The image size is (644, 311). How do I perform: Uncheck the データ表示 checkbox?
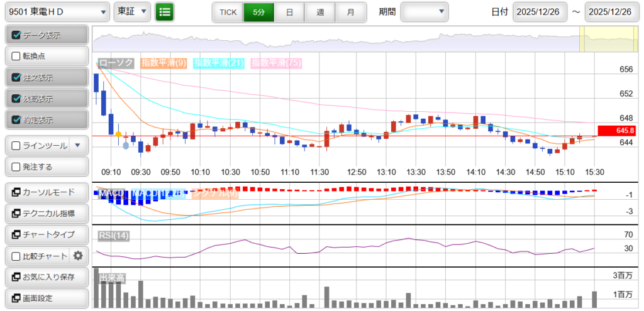click(x=16, y=36)
